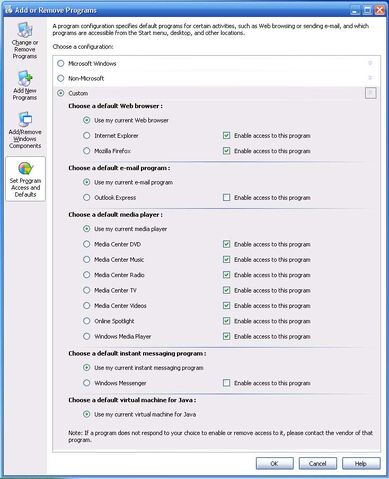Viewport: 389px width, 479px height.
Task: Choose Windows Media Player as default
Action: (87, 336)
